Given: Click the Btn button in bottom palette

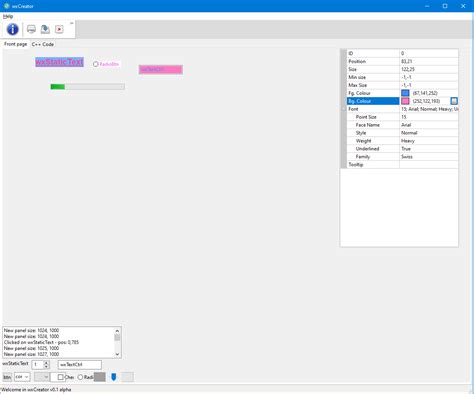Looking at the screenshot, I should pyautogui.click(x=7, y=377).
